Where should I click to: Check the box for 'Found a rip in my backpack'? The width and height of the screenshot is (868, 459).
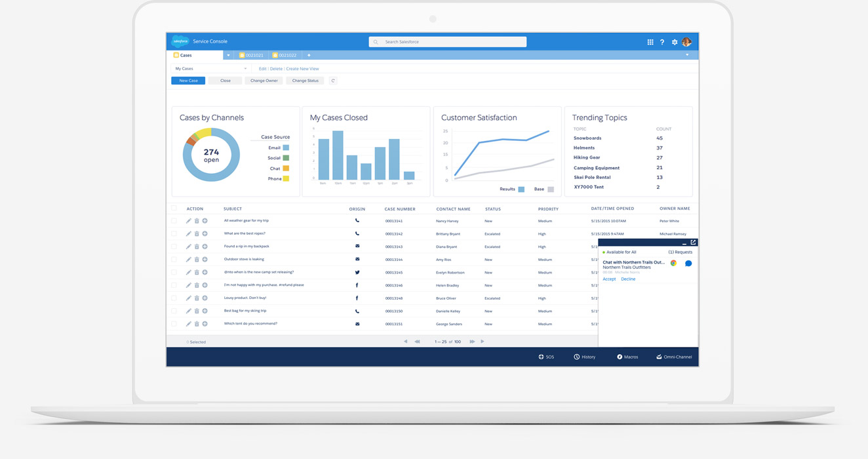pyautogui.click(x=174, y=247)
